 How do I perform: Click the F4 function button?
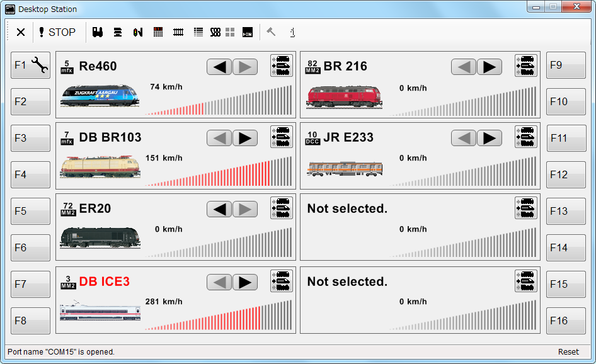(30, 174)
